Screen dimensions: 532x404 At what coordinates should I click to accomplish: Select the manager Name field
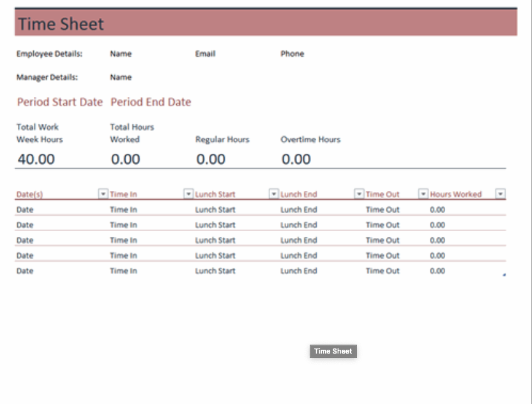[121, 77]
